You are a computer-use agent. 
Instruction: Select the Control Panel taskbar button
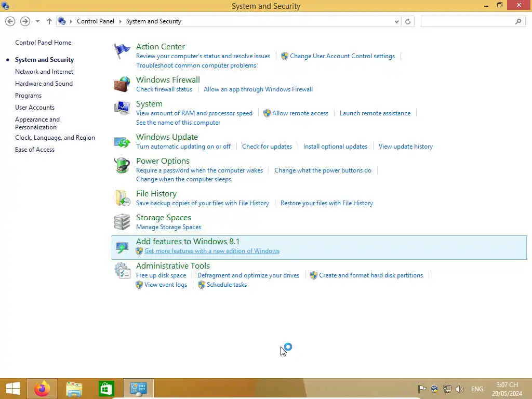(138, 389)
